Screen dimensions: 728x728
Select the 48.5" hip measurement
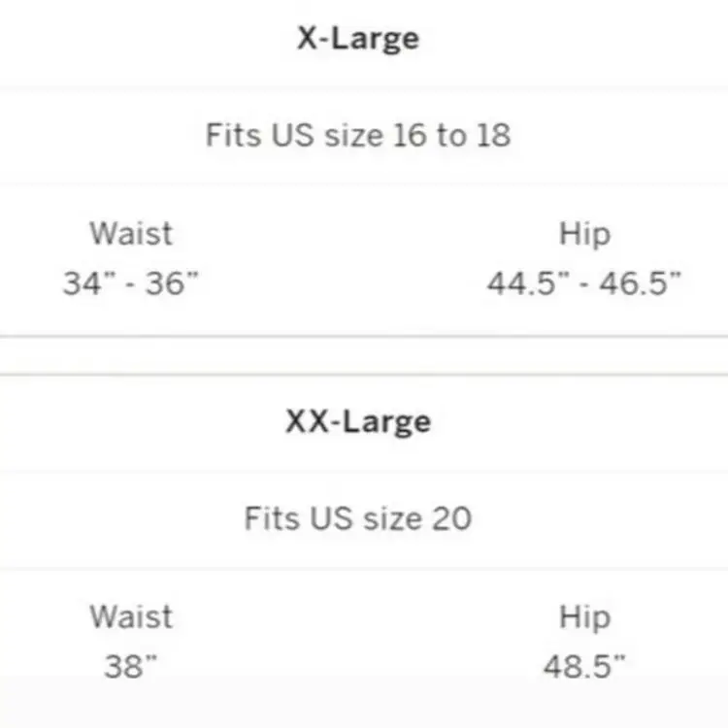point(584,667)
